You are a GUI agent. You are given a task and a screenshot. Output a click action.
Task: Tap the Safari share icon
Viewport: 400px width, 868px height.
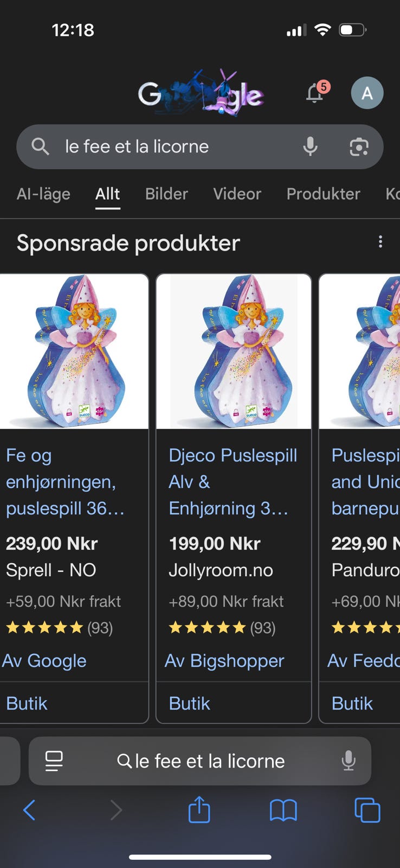click(x=199, y=810)
